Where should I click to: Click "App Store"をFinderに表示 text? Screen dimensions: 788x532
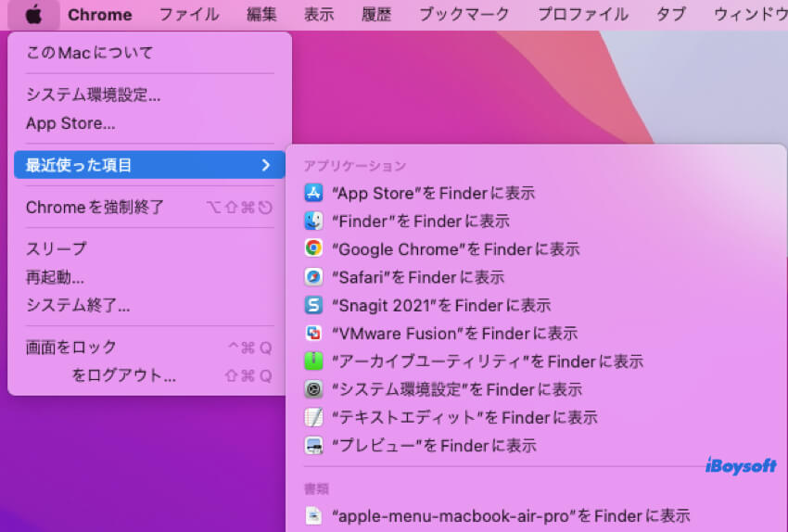point(434,193)
